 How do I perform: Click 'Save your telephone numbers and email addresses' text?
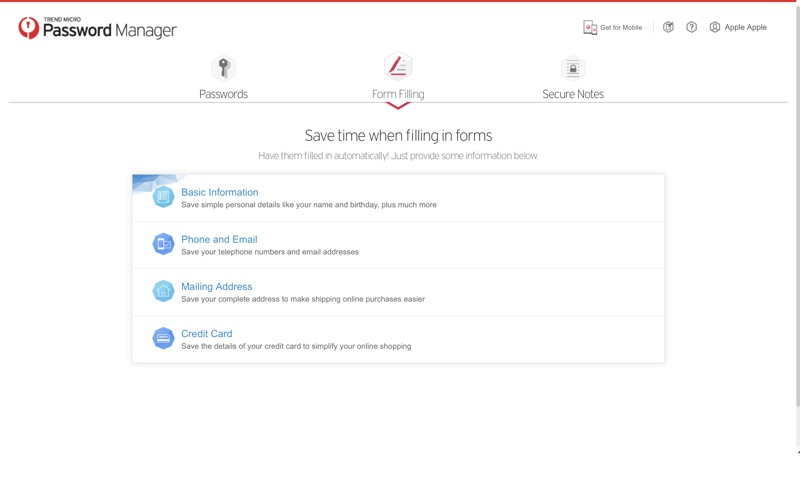coord(270,252)
